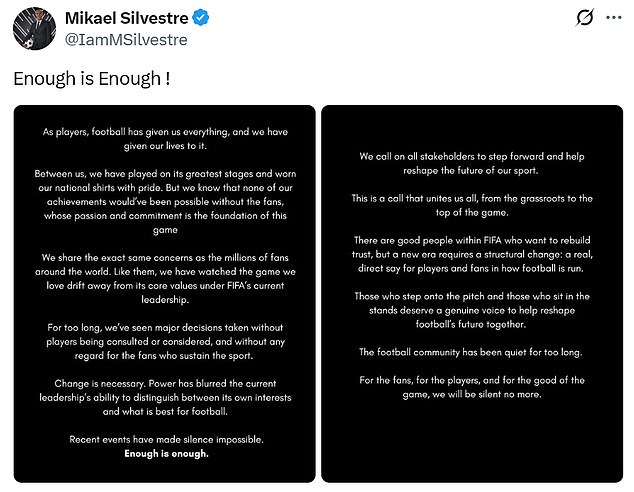Click the blue verified badge
The height and width of the screenshot is (492, 634).
[x=201, y=18]
